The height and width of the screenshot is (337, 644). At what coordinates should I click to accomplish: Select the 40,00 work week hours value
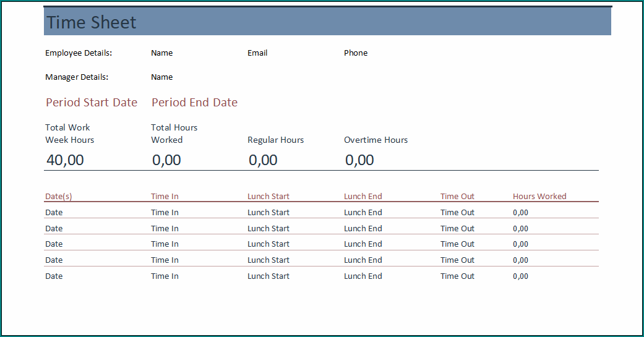(66, 160)
